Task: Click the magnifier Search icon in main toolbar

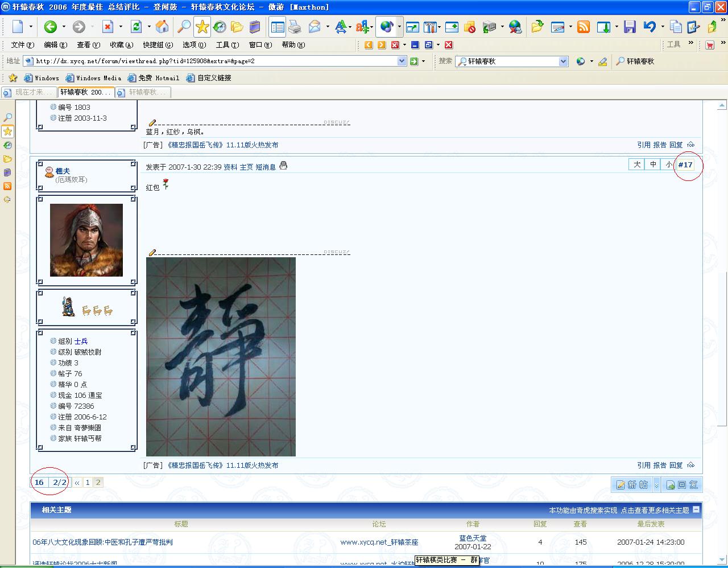Action: point(184,27)
